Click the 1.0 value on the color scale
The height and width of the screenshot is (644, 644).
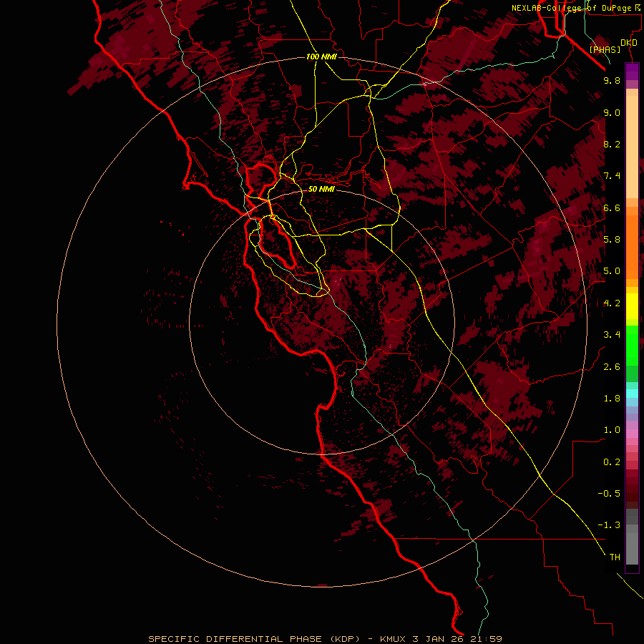[x=612, y=430]
